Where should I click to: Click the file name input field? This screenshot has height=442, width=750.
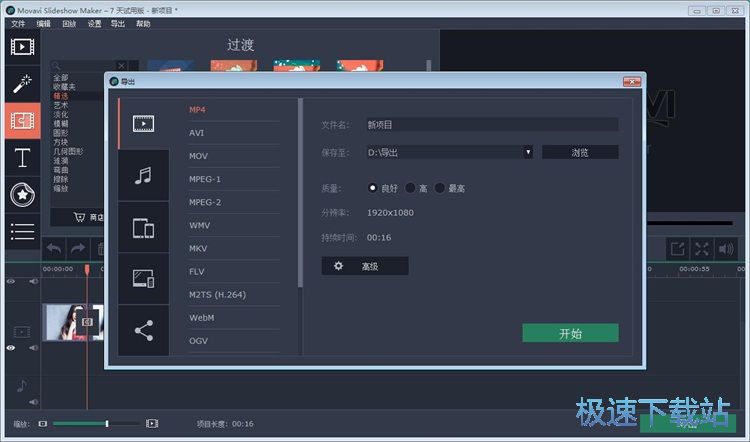(x=492, y=125)
